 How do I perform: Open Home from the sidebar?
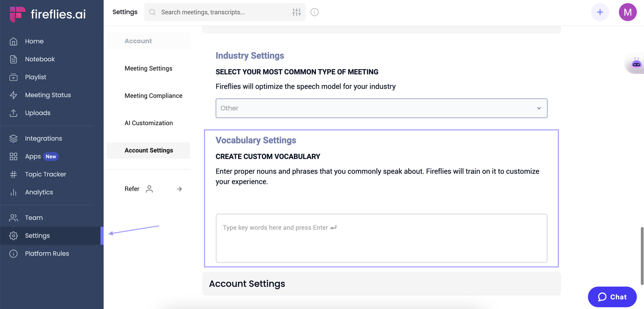34,41
